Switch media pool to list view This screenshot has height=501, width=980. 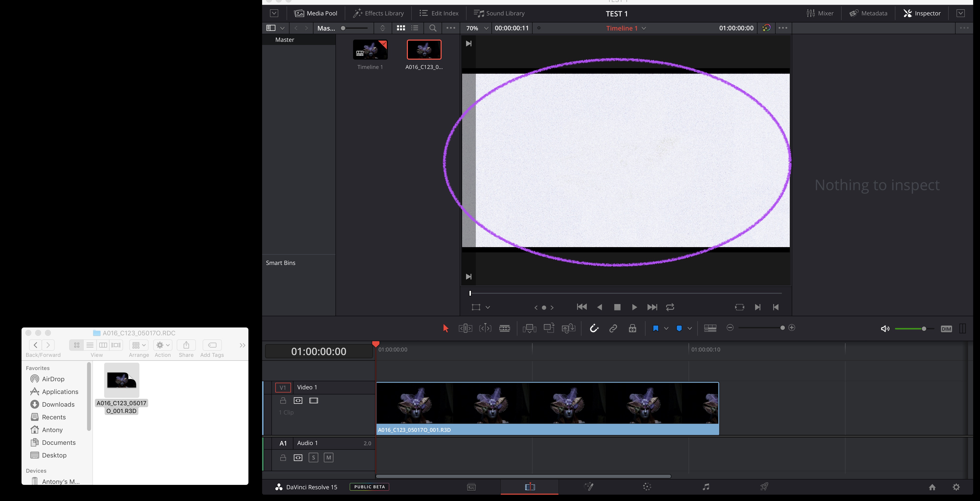[415, 28]
